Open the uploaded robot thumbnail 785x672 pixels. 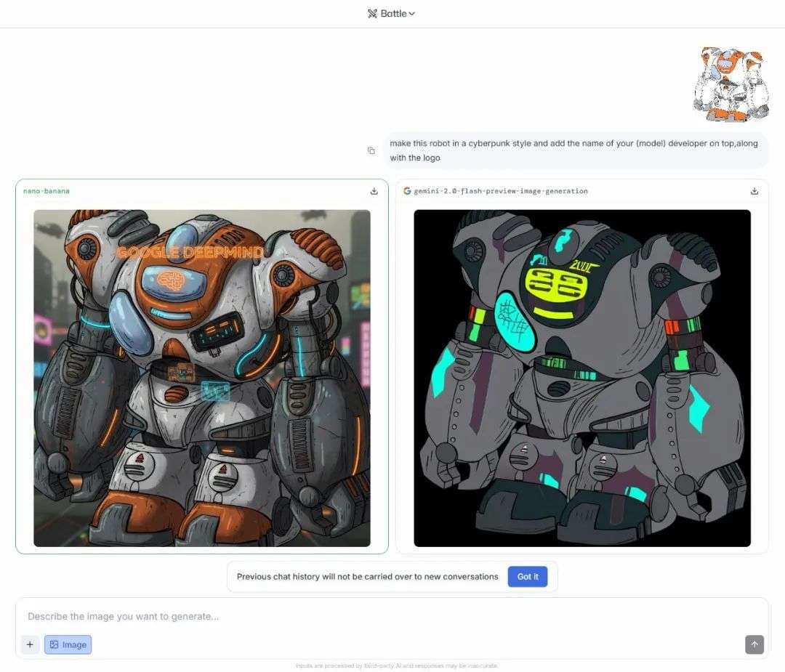[x=731, y=84]
